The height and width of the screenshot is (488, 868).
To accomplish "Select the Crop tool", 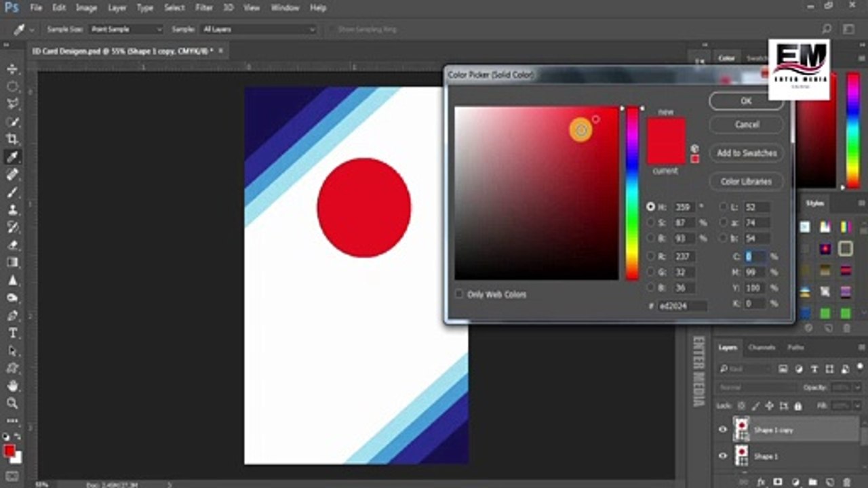I will 12,140.
